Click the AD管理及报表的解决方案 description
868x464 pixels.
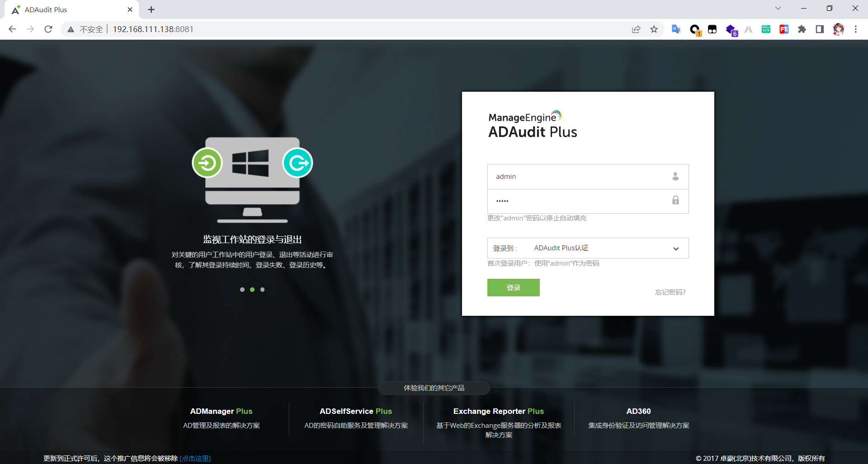click(x=221, y=426)
